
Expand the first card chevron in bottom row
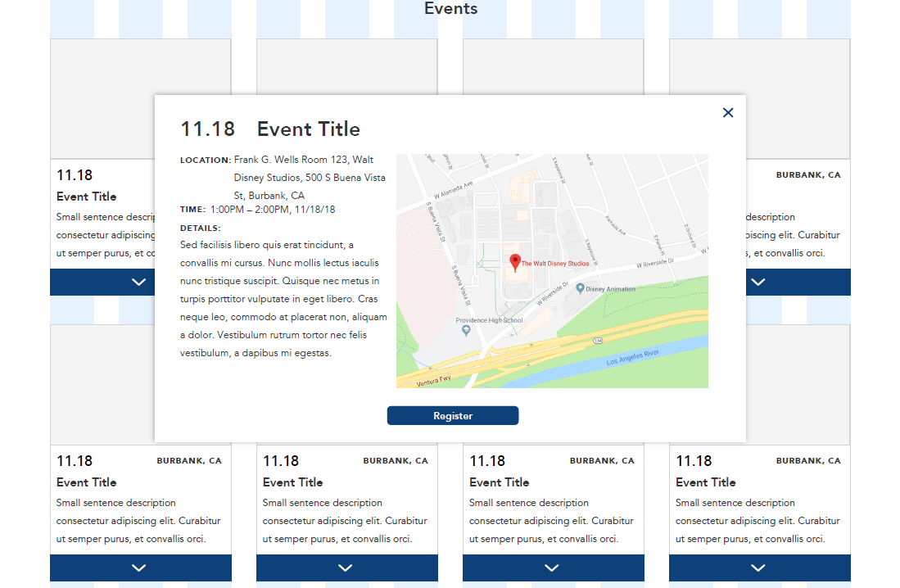[139, 568]
